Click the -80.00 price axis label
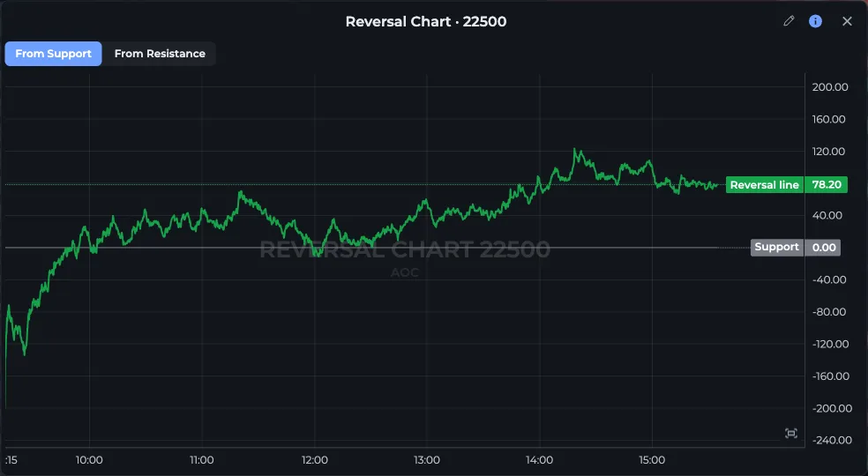868x476 pixels. 829,312
